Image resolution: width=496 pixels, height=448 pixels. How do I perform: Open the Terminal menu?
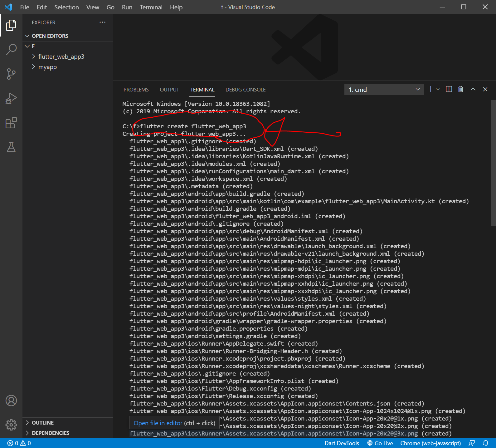coord(151,7)
